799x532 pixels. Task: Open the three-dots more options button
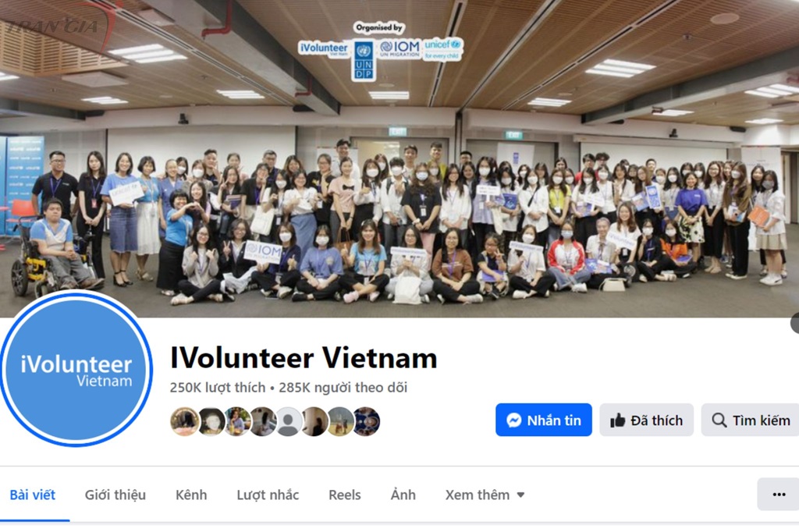(x=779, y=495)
